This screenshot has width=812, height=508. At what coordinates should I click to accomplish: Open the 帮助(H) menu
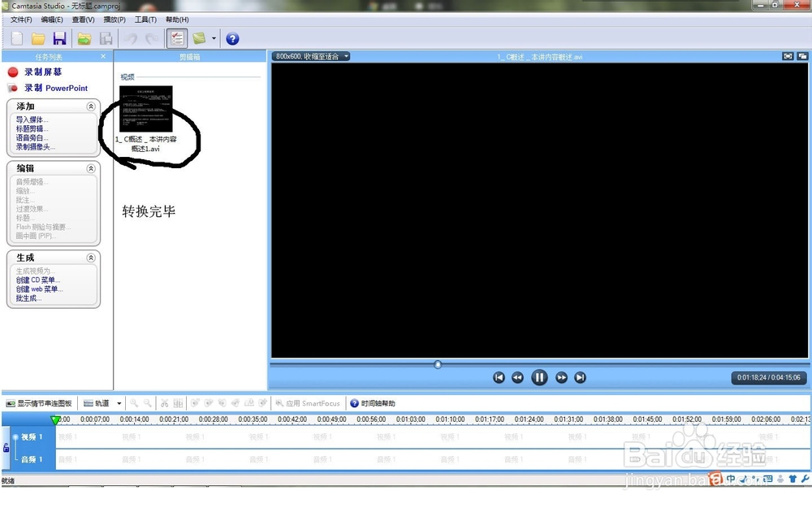click(x=177, y=20)
